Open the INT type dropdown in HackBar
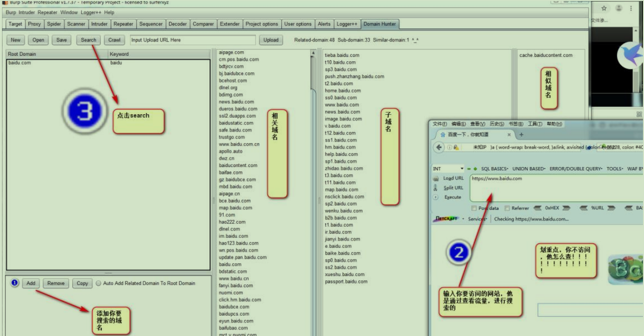The image size is (644, 336). click(x=448, y=168)
